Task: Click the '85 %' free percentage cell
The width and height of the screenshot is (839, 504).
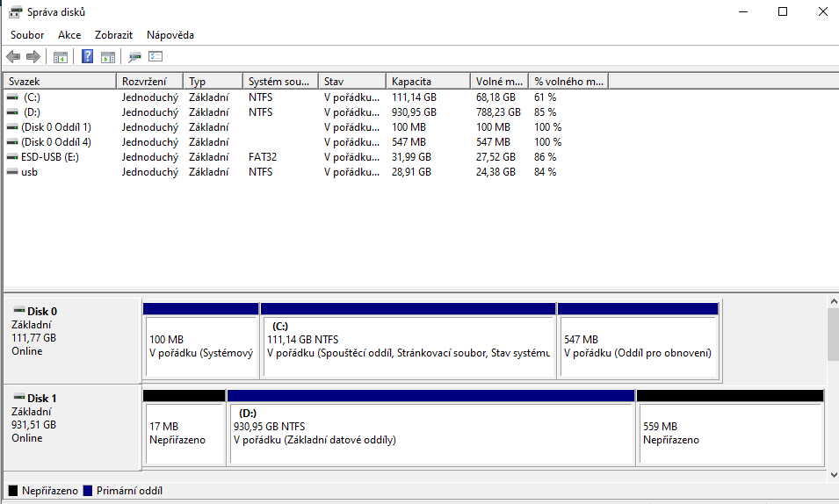Action: [x=546, y=112]
